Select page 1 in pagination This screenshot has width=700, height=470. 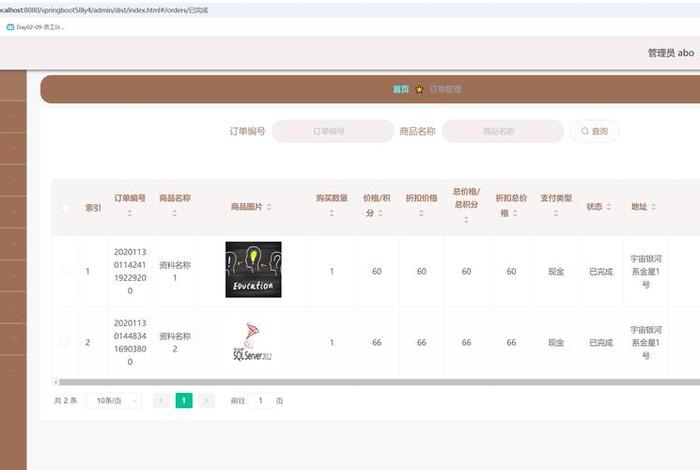184,401
